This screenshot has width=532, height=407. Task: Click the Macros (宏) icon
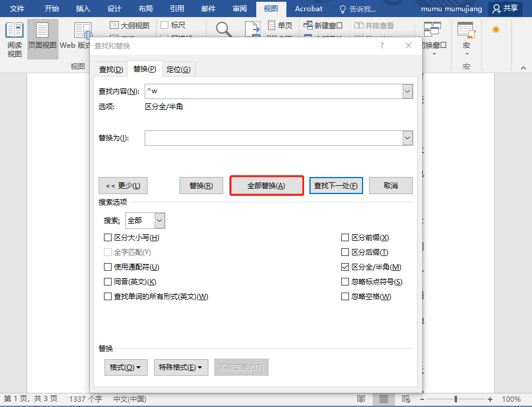tap(466, 30)
